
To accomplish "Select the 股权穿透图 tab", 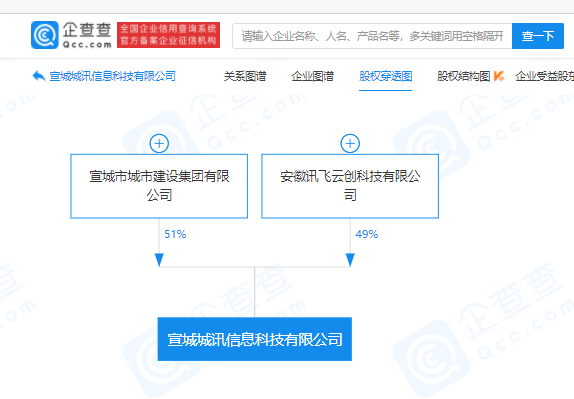I will click(x=385, y=76).
